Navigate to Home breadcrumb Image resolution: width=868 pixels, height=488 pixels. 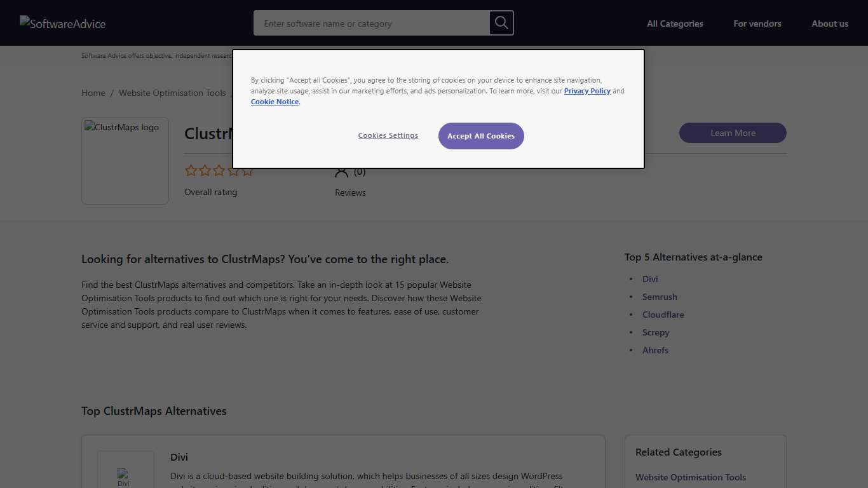click(x=93, y=93)
